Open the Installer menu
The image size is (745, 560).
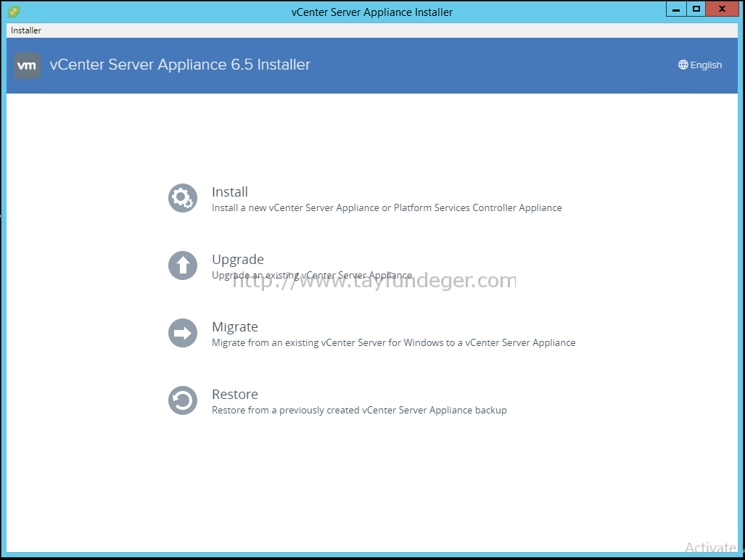pos(26,30)
